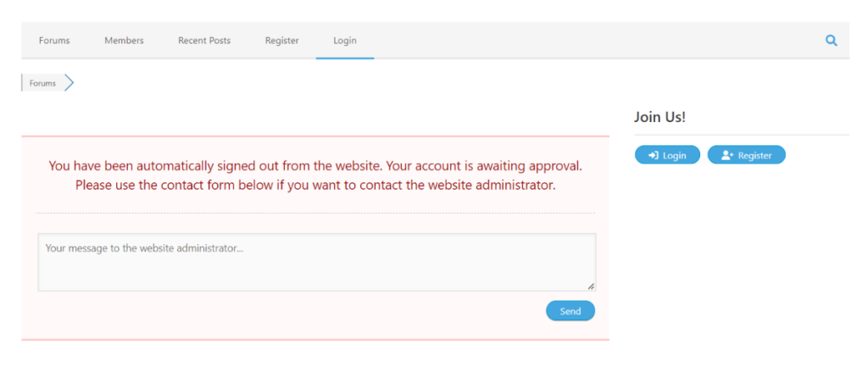
Task: Click empty space in the top navigation bar
Action: click(x=593, y=41)
